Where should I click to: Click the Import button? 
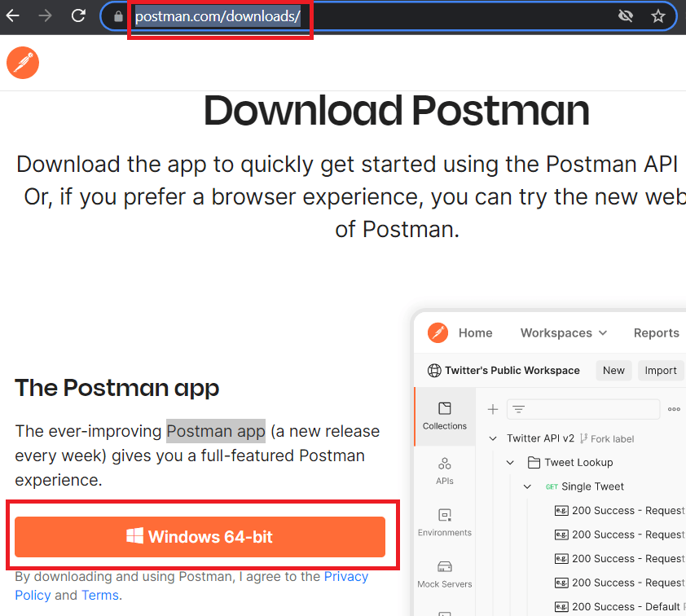tap(660, 371)
